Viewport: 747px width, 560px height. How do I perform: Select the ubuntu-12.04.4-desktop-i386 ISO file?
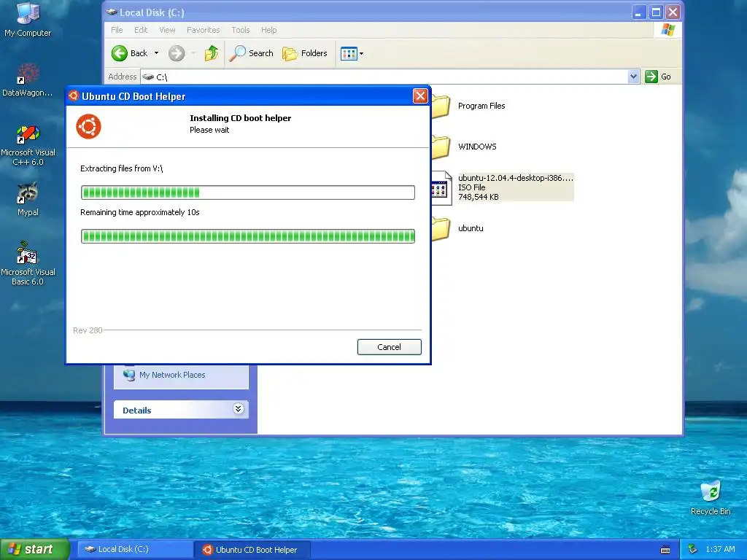pyautogui.click(x=516, y=187)
